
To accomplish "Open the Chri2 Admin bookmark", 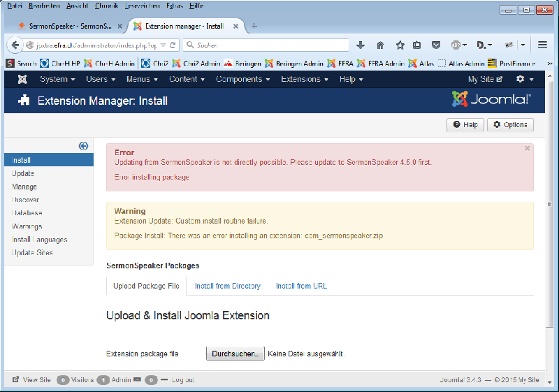I will 196,64.
